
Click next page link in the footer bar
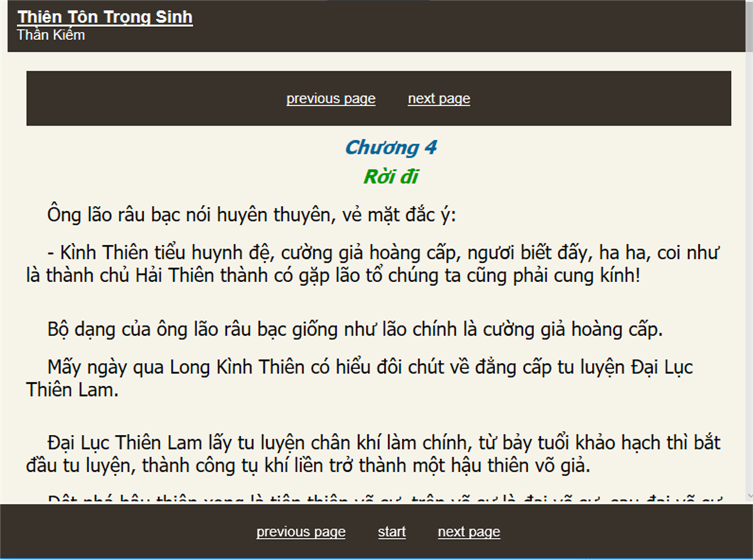pyautogui.click(x=469, y=532)
